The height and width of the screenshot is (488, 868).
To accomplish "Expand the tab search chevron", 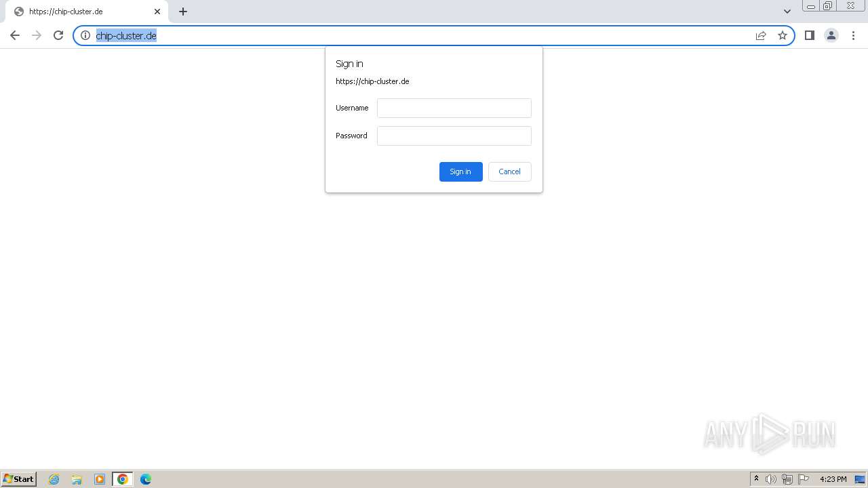I will coord(787,12).
